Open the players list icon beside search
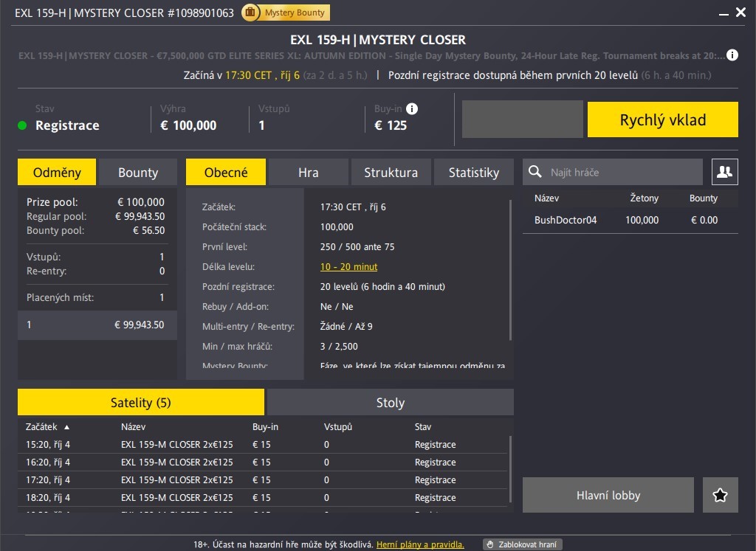This screenshot has width=756, height=551. (724, 171)
